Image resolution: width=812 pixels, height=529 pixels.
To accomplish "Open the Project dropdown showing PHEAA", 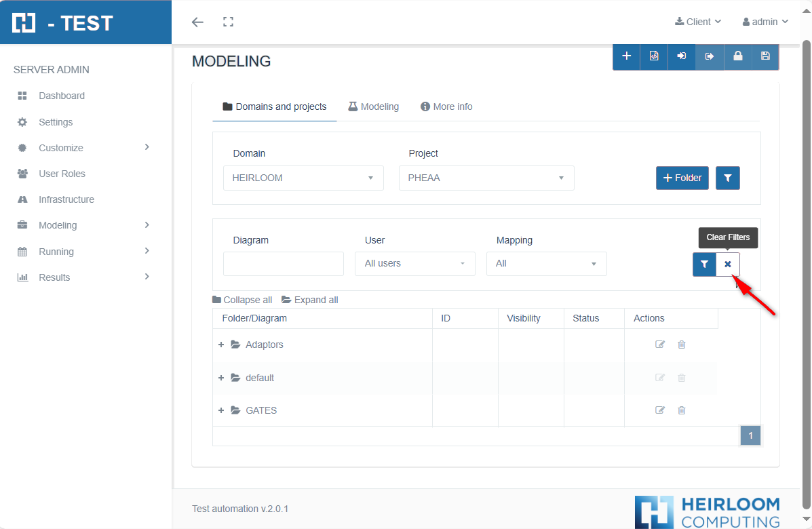I will (x=486, y=178).
